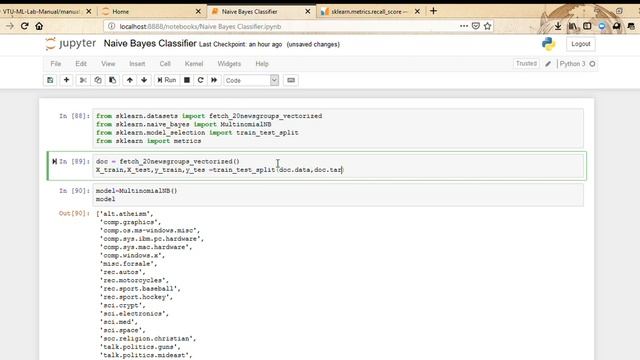Show site information icon in address bar
The width and height of the screenshot is (640, 360).
tap(111, 26)
